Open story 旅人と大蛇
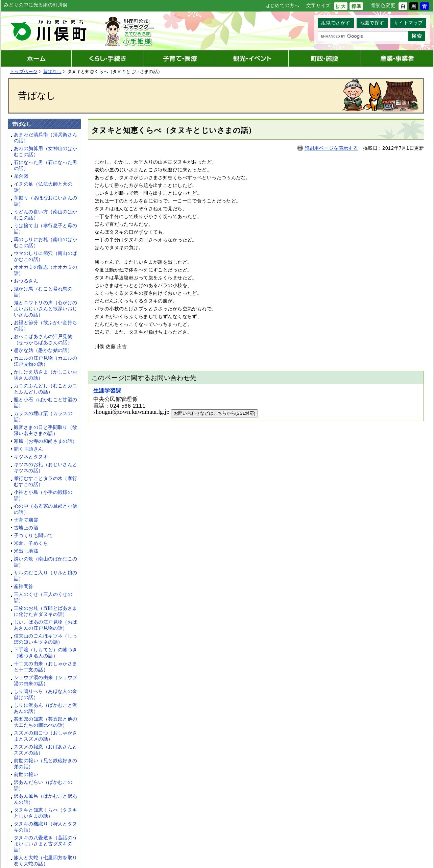 click(x=45, y=861)
